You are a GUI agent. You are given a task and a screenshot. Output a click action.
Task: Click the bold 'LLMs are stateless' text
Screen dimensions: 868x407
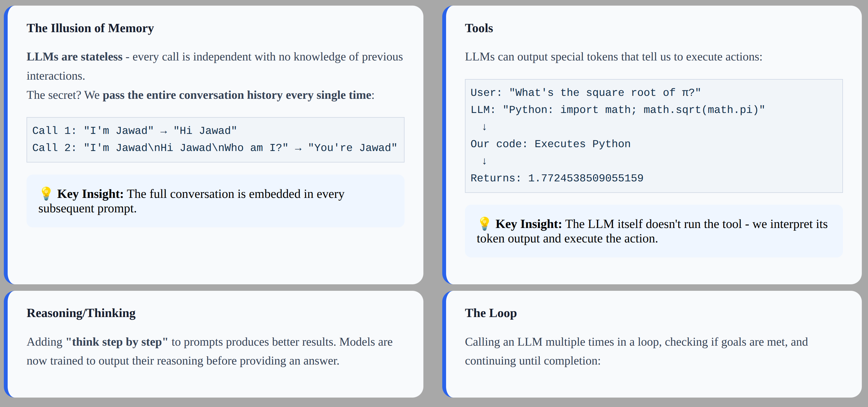tap(75, 57)
